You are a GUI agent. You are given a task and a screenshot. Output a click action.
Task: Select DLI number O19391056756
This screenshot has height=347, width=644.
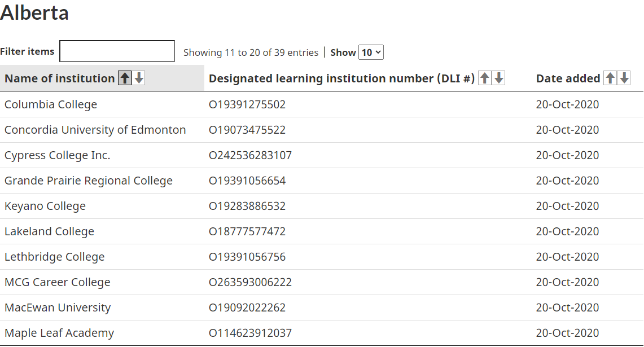point(247,257)
